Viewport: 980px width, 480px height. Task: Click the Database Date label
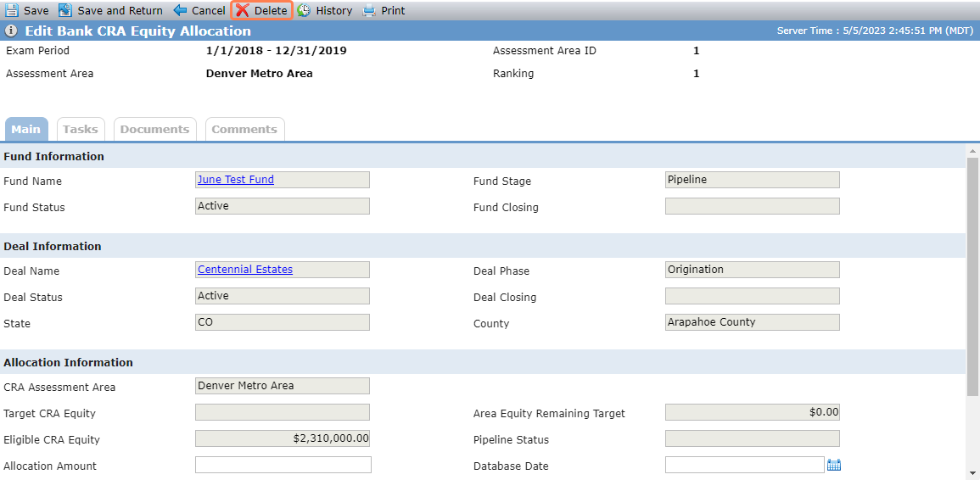click(511, 466)
